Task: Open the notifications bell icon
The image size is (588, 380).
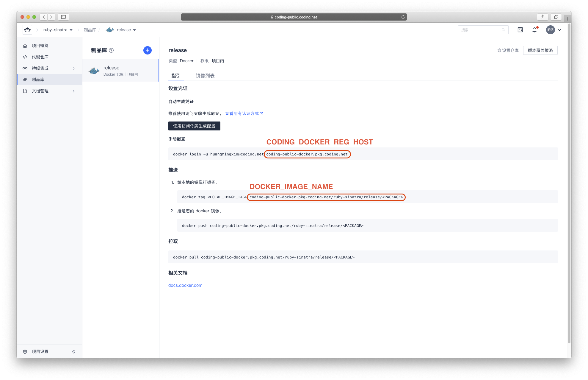Action: [x=534, y=30]
